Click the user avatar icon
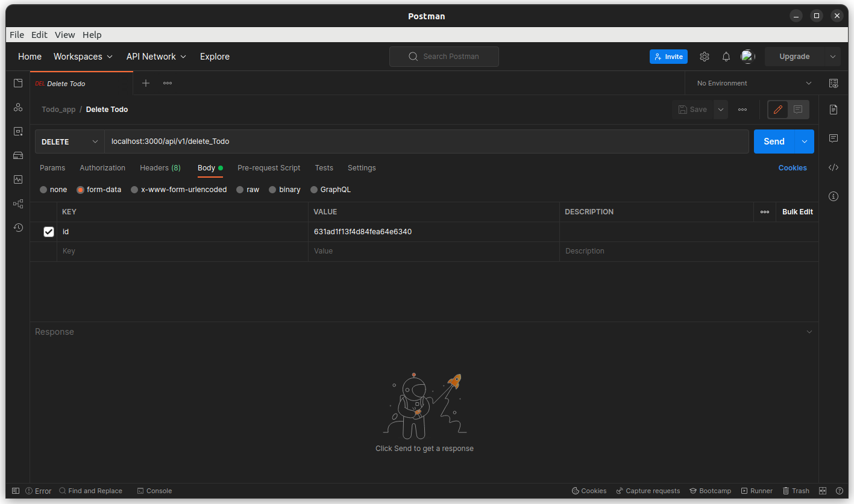This screenshot has width=854, height=504. click(748, 57)
